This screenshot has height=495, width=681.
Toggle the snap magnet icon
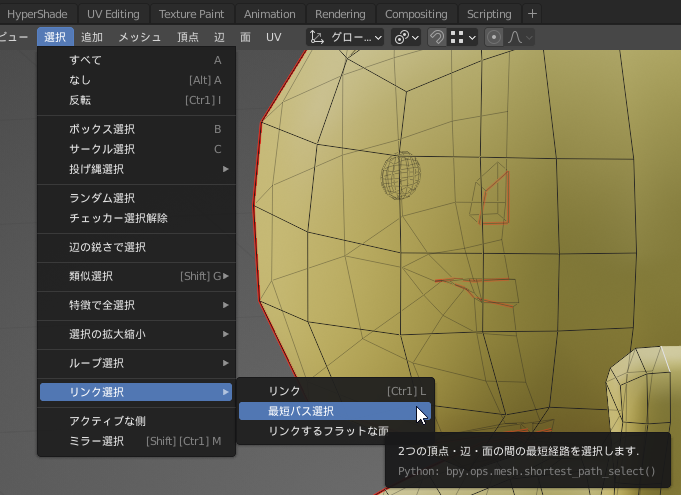pyautogui.click(x=437, y=37)
